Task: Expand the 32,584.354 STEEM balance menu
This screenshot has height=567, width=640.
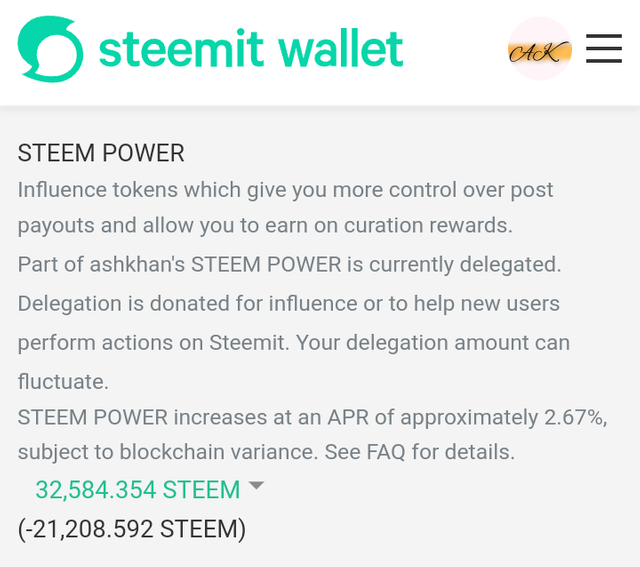Action: (x=138, y=490)
